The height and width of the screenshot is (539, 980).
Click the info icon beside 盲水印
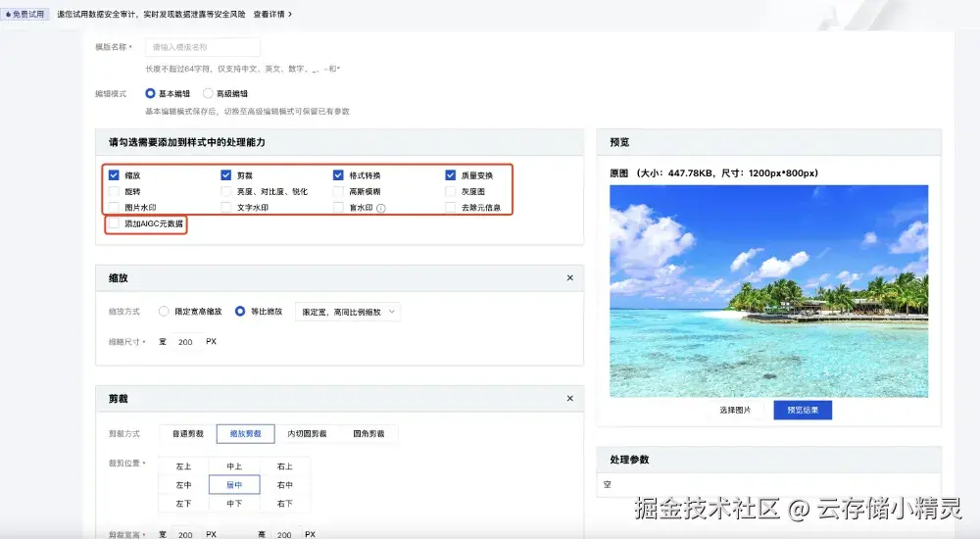point(380,208)
